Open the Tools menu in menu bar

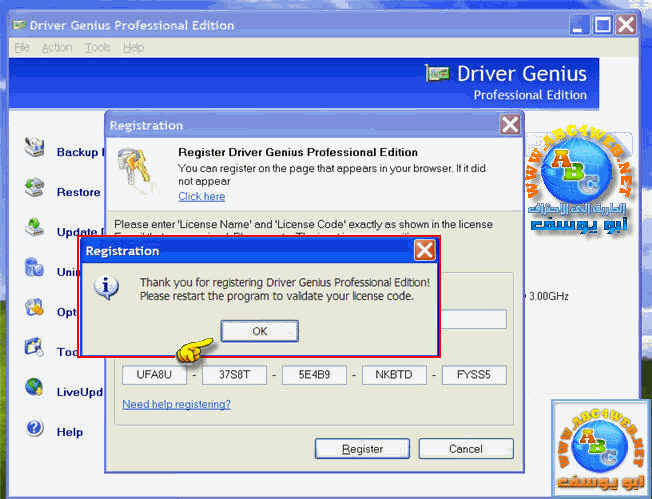(x=97, y=47)
